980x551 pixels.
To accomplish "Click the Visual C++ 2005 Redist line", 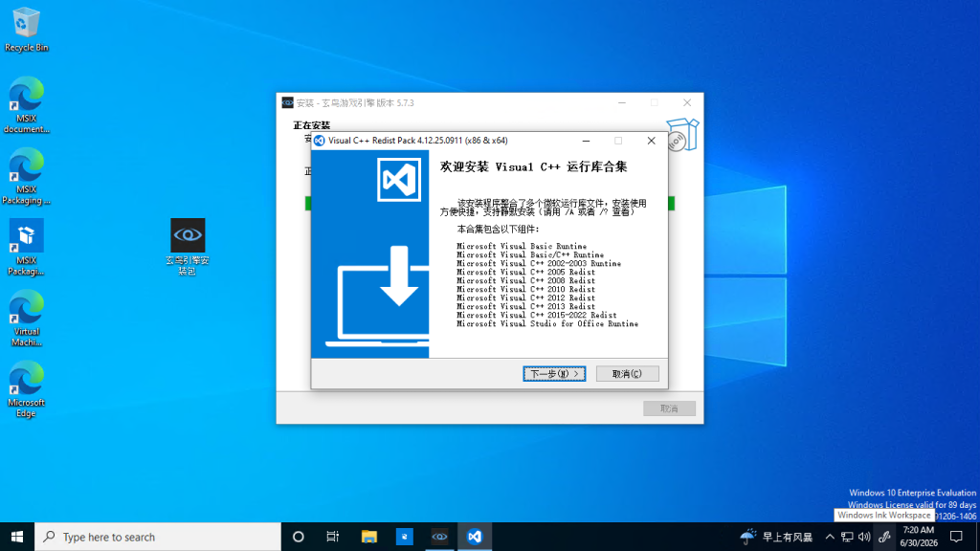I will click(525, 273).
